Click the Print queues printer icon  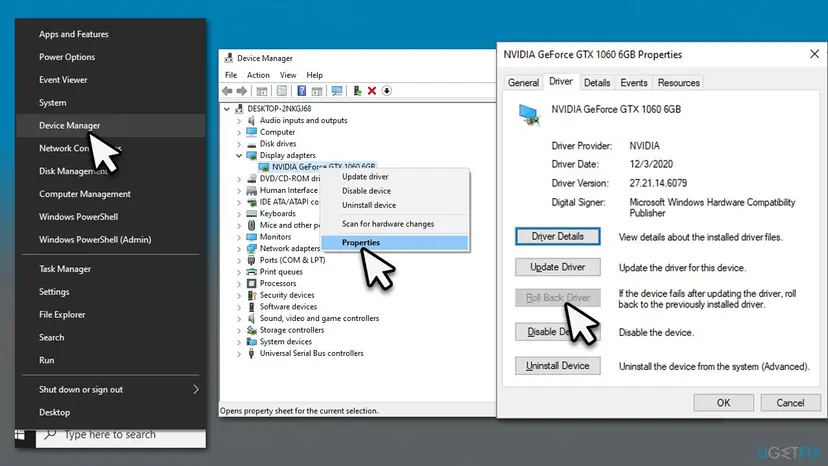[251, 272]
